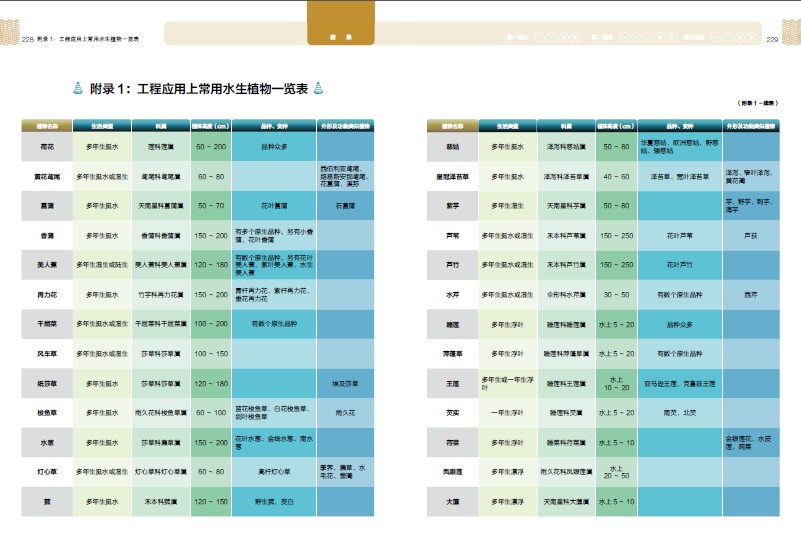Select the 荷花 plant name cell

click(47, 147)
